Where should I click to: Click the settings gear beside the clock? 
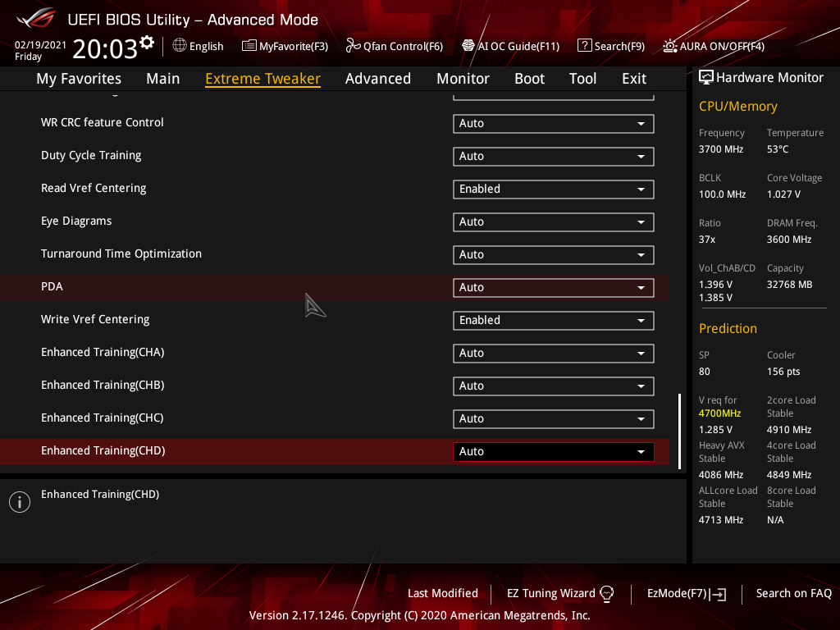click(147, 43)
